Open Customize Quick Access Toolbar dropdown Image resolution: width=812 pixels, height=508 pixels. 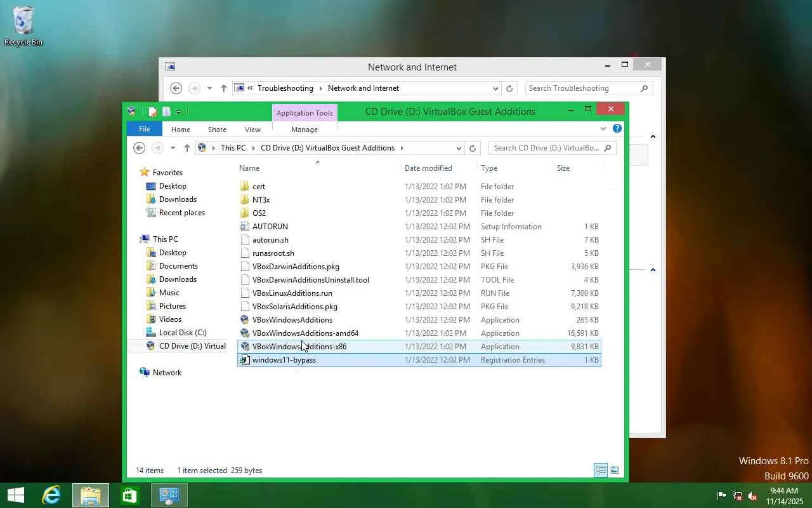click(x=178, y=112)
